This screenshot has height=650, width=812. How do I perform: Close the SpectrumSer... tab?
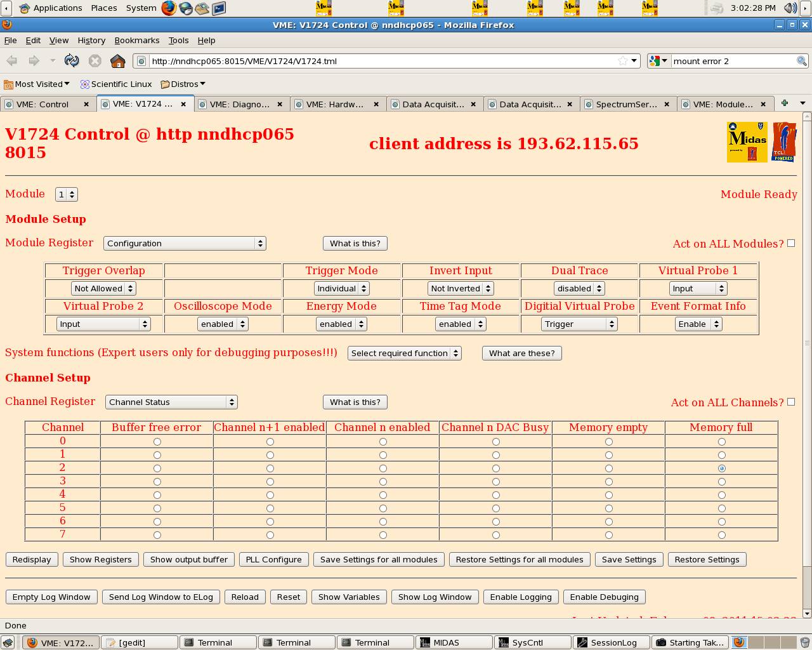[667, 104]
